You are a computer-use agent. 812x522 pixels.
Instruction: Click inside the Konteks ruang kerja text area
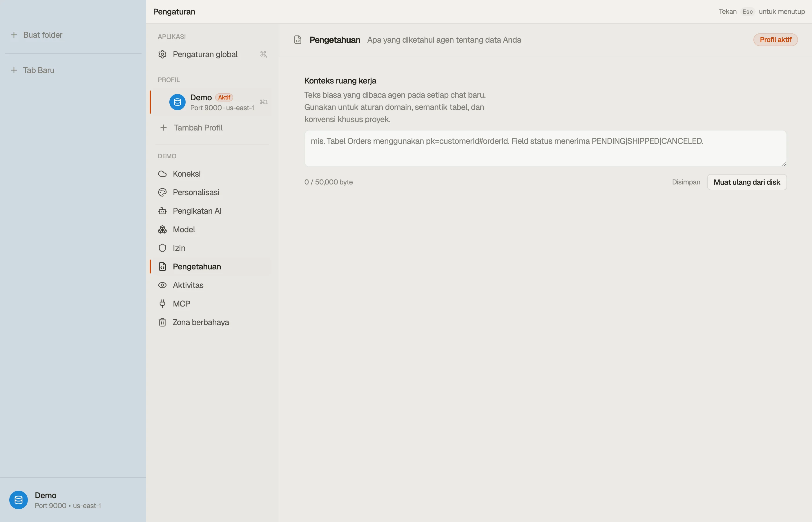point(545,148)
